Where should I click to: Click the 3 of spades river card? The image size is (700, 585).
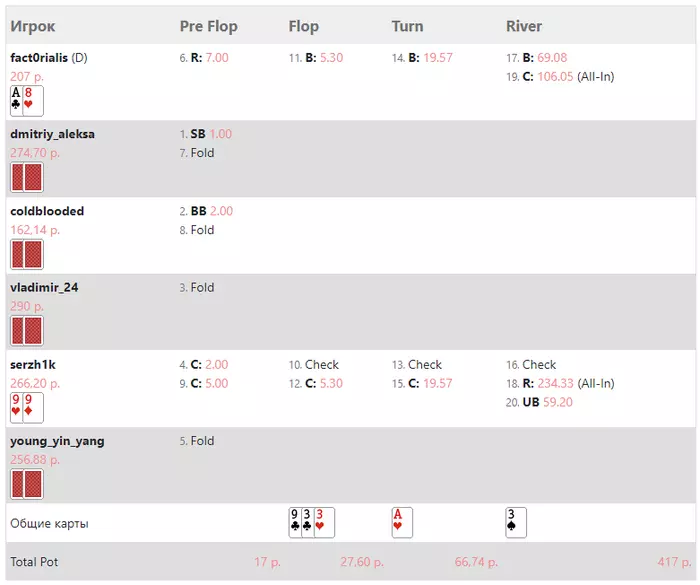[516, 522]
